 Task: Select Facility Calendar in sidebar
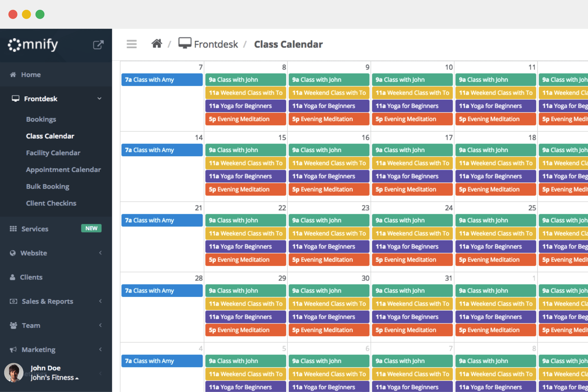(x=53, y=153)
